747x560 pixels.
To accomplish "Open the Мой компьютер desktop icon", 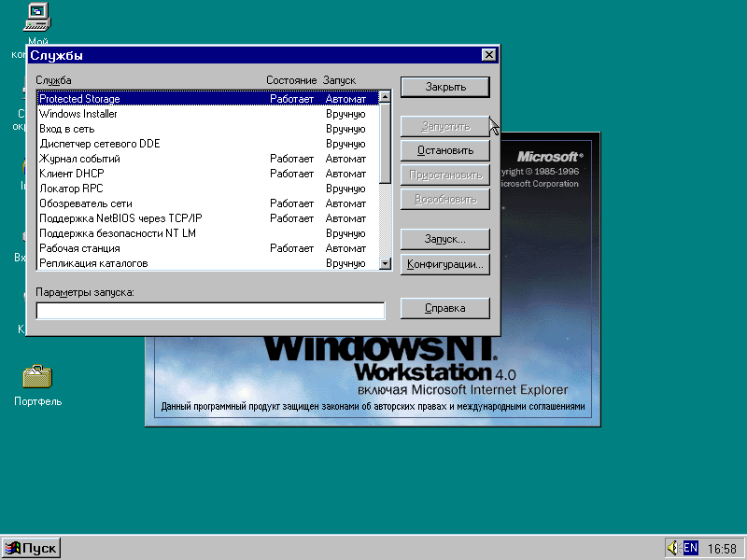I will click(37, 18).
